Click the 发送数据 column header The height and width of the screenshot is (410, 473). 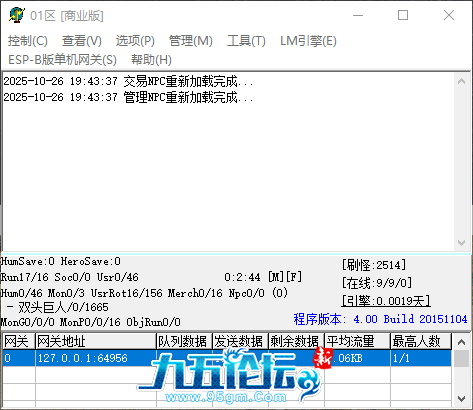point(240,341)
